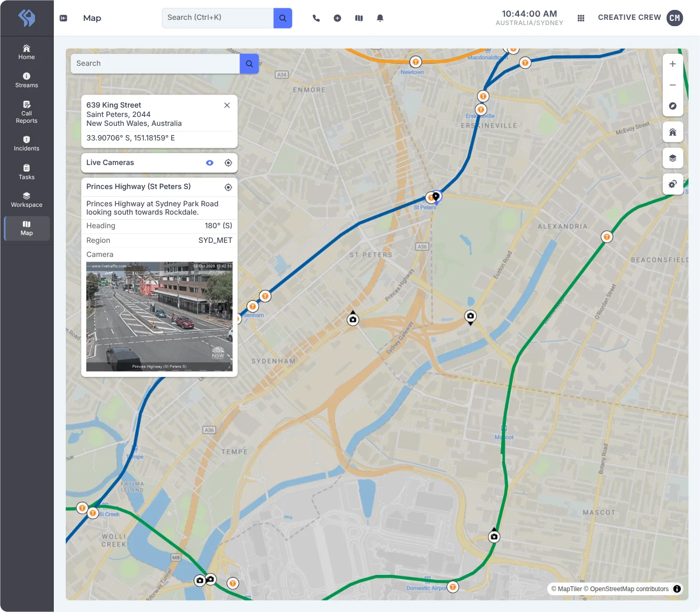The image size is (700, 612).
Task: Open the CM user avatar menu
Action: [675, 18]
